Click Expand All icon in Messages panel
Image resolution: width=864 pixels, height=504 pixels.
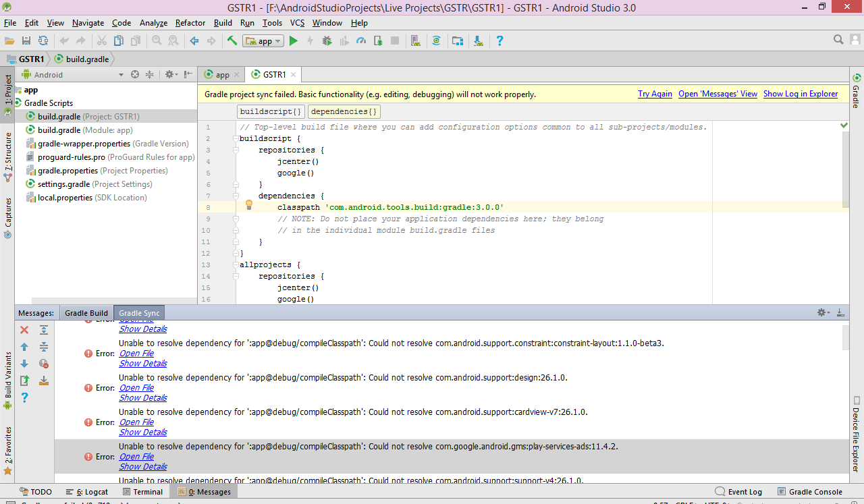click(44, 330)
